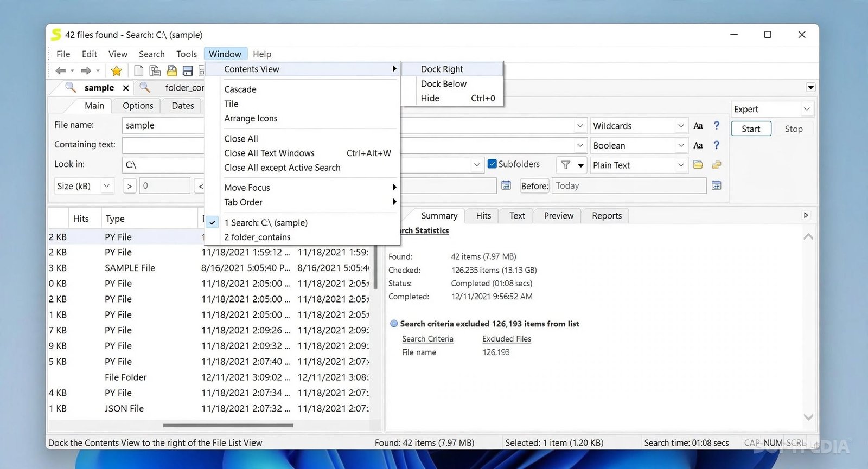Open the calendar icon left of Before

tap(506, 185)
